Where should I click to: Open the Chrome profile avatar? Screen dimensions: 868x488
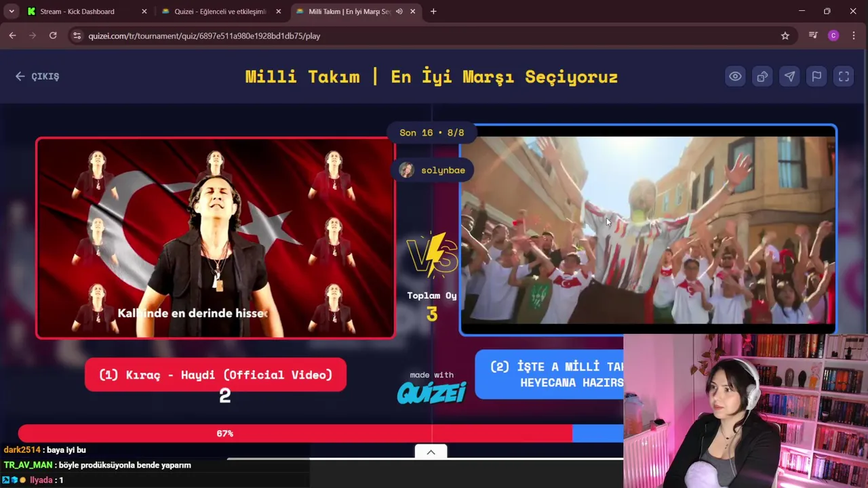point(833,36)
